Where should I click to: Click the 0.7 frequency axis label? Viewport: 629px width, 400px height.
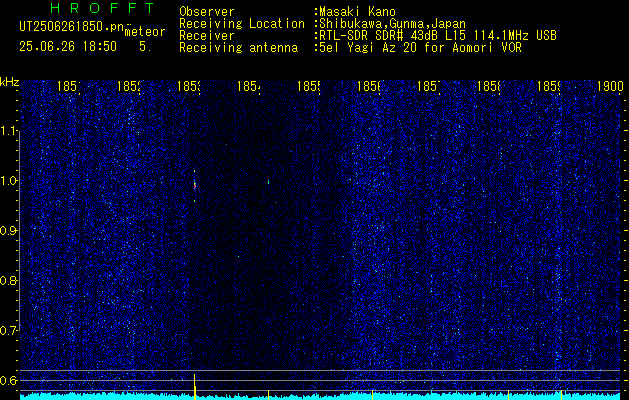tap(10, 331)
